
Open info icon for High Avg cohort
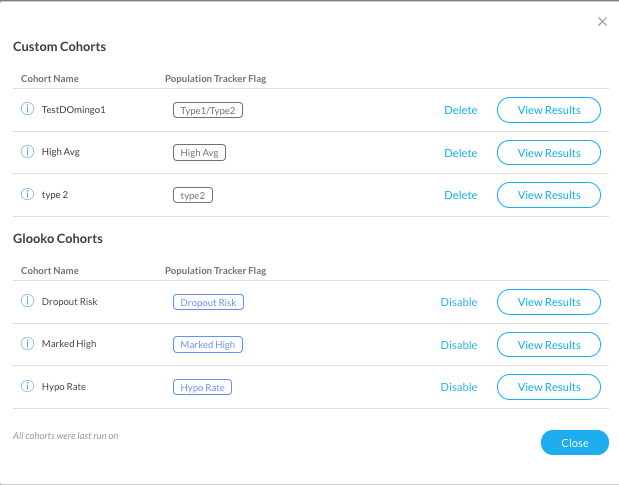27,151
